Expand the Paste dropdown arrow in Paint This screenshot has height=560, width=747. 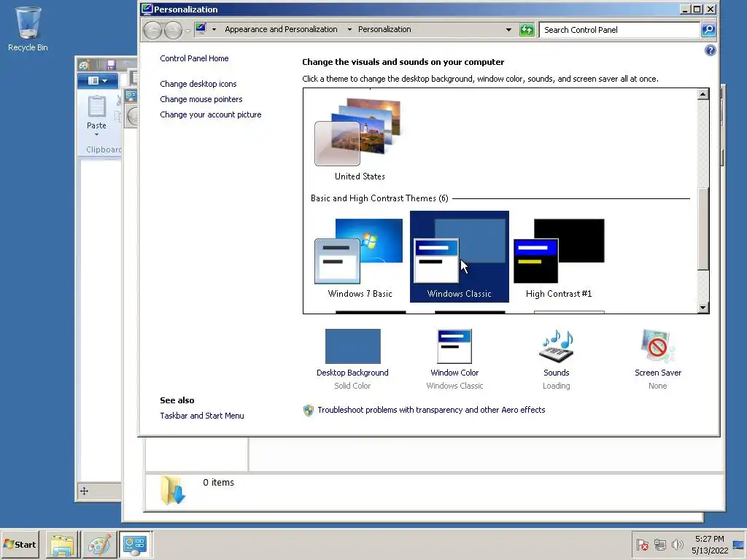pyautogui.click(x=97, y=135)
